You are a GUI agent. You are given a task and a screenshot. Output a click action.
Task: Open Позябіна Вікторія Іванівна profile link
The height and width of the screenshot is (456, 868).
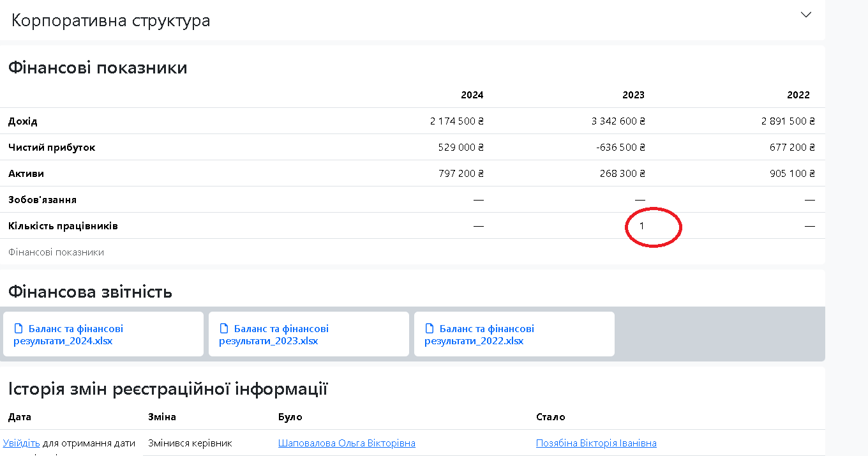point(596,443)
